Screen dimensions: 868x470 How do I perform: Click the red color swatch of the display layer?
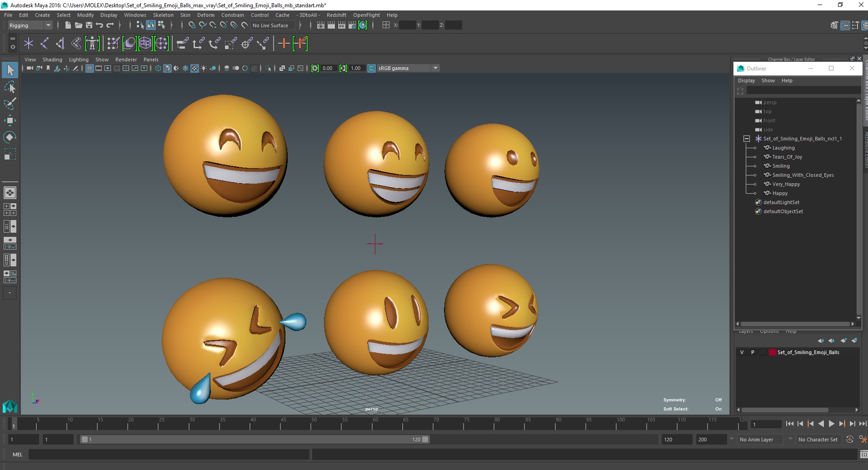(772, 352)
